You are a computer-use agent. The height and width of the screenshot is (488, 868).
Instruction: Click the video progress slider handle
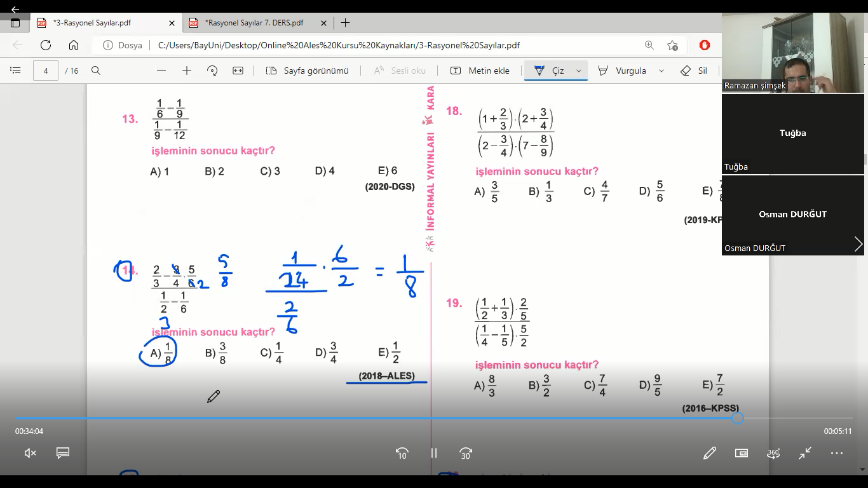click(738, 418)
